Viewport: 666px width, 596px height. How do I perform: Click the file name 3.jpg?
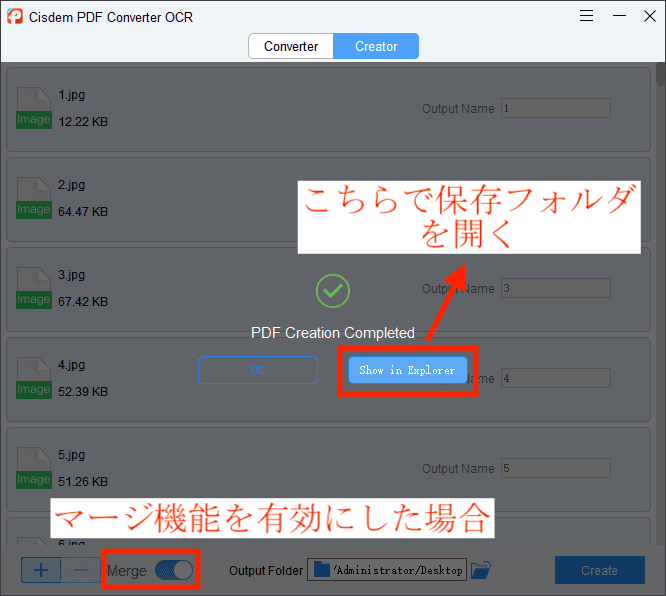71,275
